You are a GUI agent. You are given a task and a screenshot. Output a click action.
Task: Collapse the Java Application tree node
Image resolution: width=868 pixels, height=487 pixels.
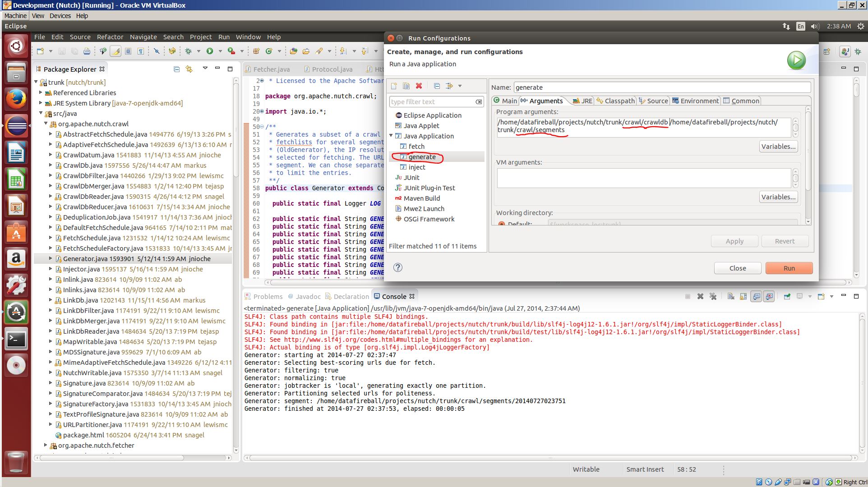point(391,136)
